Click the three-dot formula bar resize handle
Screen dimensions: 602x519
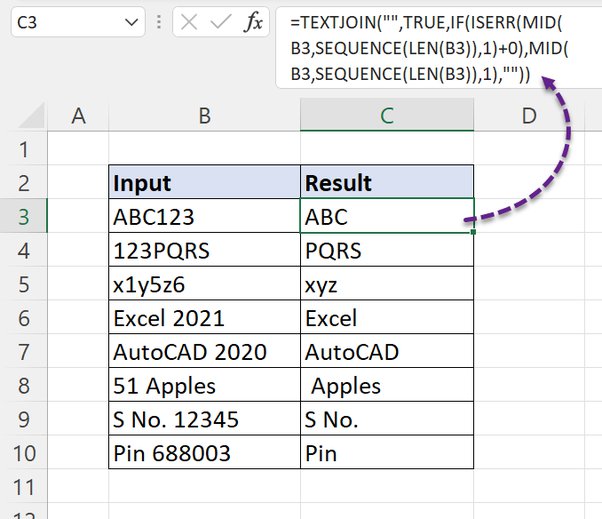pyautogui.click(x=159, y=22)
